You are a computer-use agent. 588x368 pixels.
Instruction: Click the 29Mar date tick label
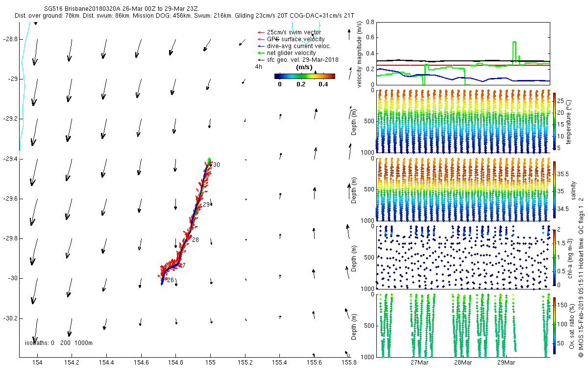pyautogui.click(x=506, y=363)
